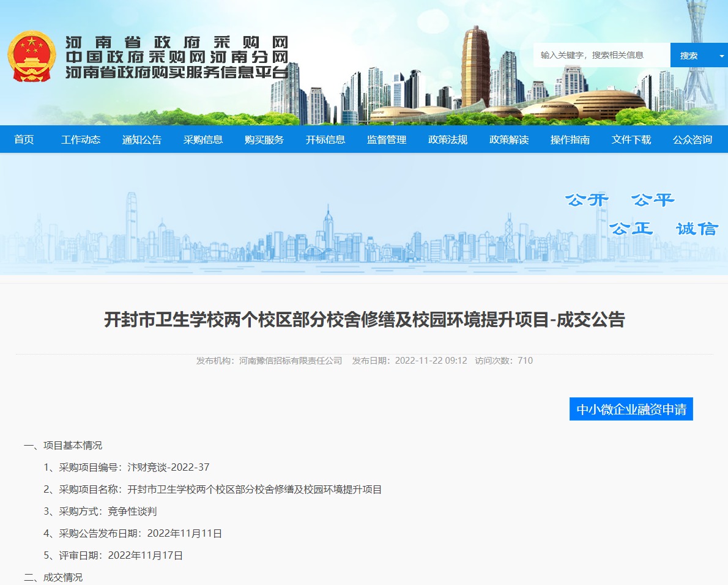Open the 文件下载 navigation item
Viewport: 728px width, 585px height.
[631, 139]
